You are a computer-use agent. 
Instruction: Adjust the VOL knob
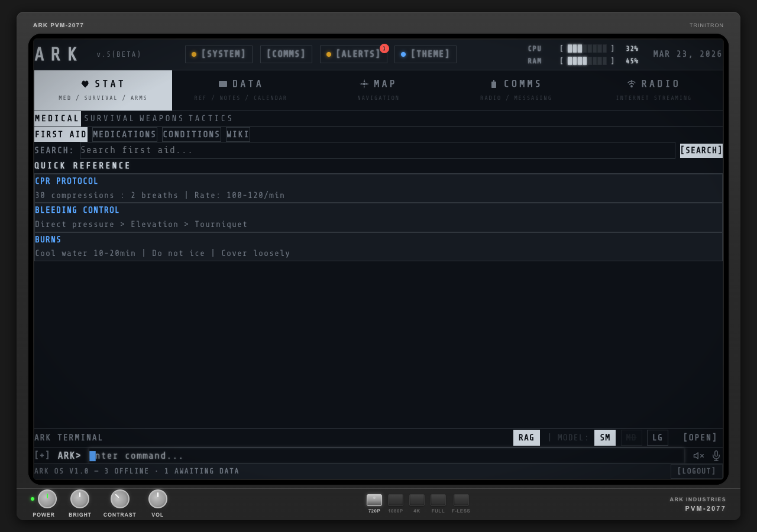(x=157, y=498)
